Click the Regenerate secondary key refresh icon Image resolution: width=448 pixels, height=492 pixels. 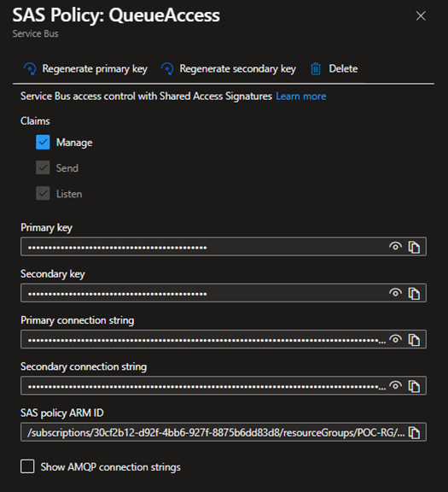pos(167,68)
